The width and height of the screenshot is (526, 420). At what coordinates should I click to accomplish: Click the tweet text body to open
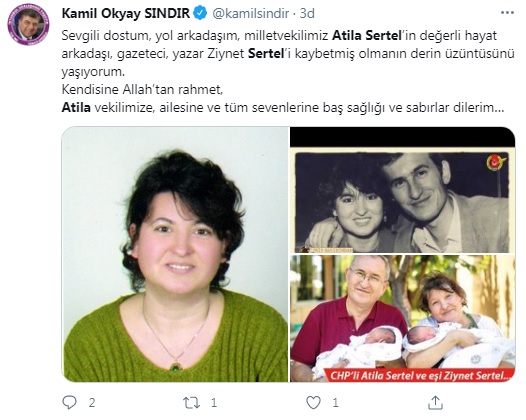(x=288, y=71)
